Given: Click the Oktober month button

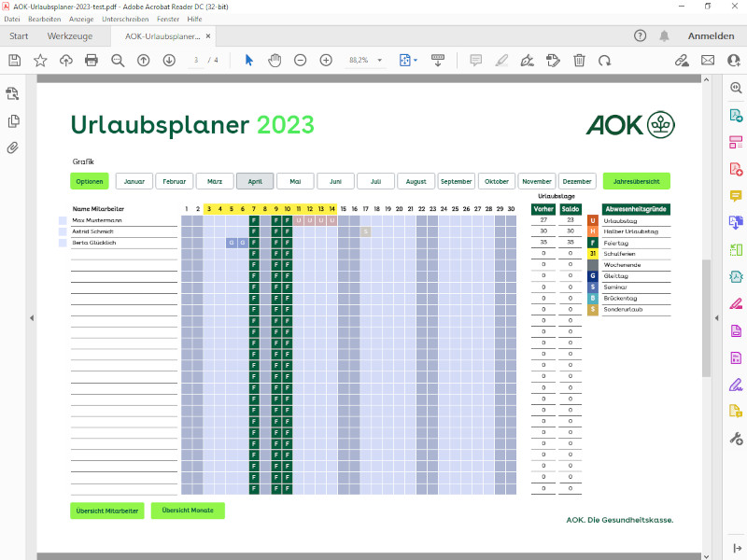Looking at the screenshot, I should (x=497, y=181).
